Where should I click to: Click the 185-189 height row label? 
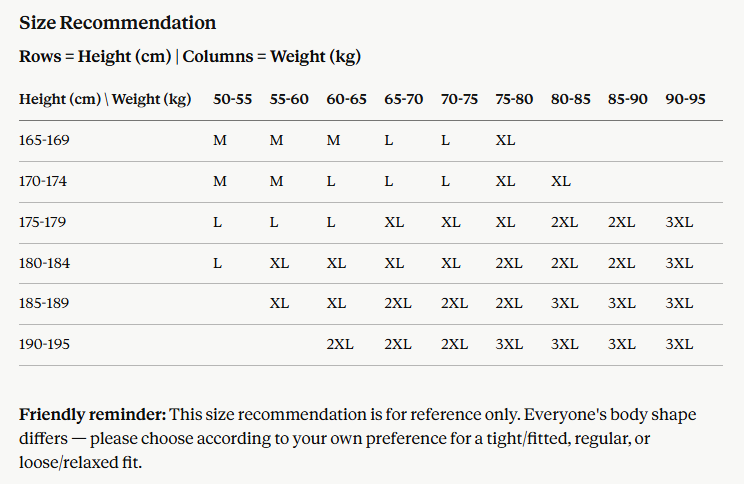pyautogui.click(x=44, y=303)
